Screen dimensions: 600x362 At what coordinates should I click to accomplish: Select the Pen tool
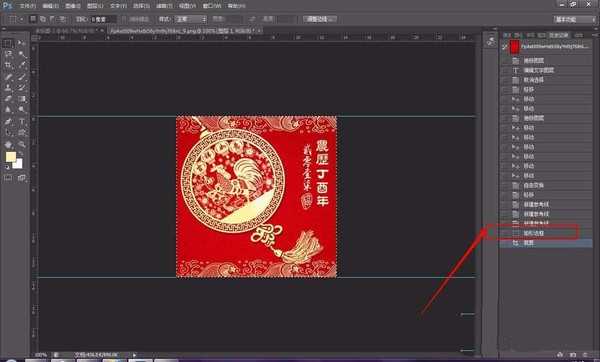[x=8, y=122]
